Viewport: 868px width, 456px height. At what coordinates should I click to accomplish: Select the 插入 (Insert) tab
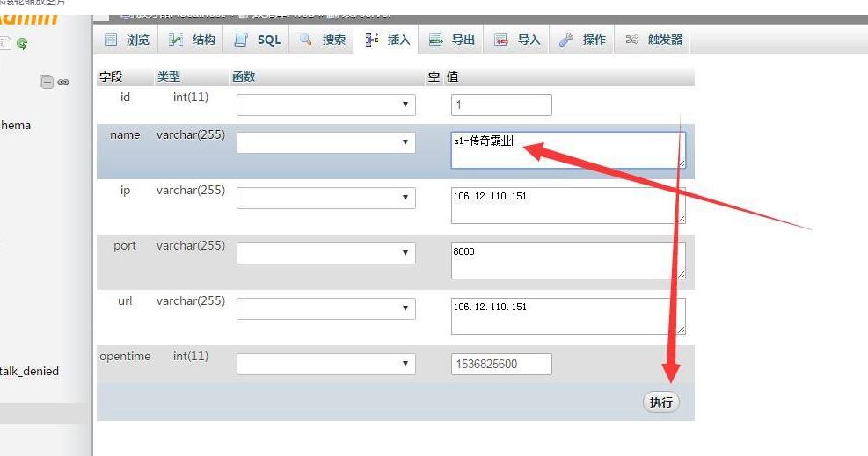[388, 40]
